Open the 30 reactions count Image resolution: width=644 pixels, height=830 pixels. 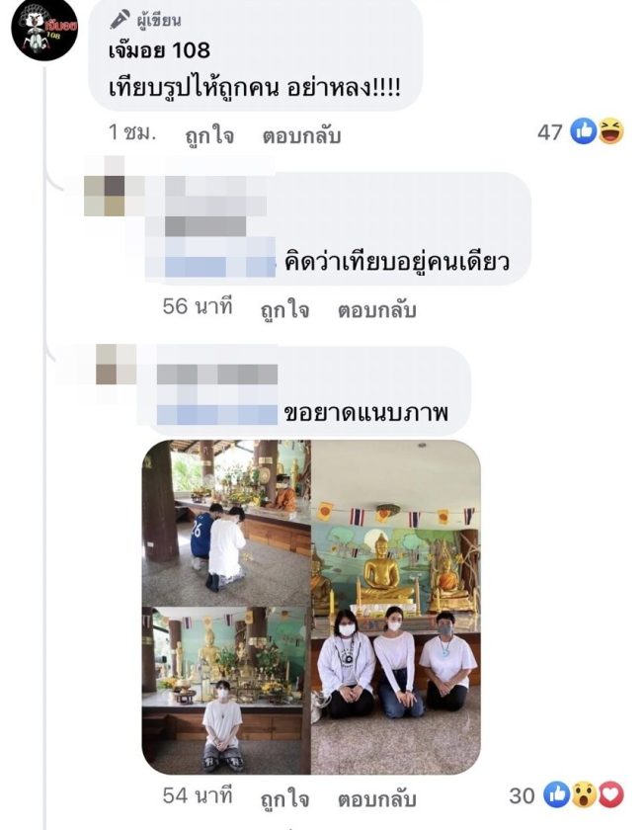click(x=522, y=795)
